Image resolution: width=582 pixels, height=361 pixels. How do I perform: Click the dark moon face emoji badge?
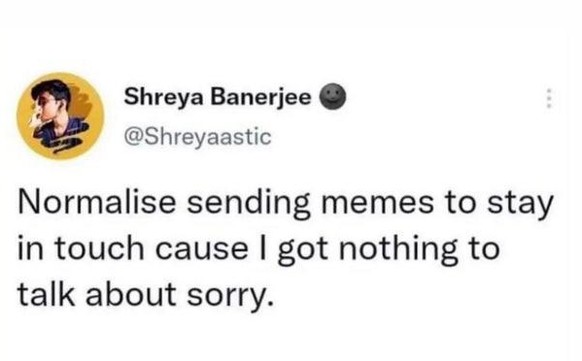[333, 96]
